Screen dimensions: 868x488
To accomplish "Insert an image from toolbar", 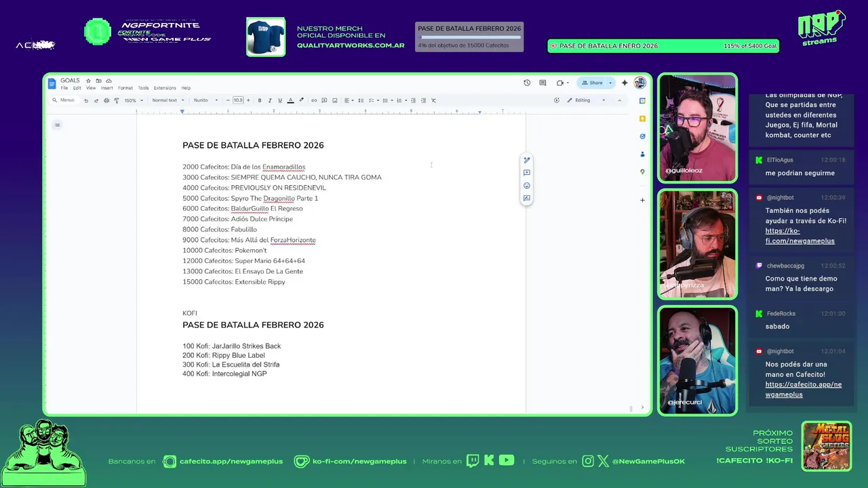I will coord(334,100).
